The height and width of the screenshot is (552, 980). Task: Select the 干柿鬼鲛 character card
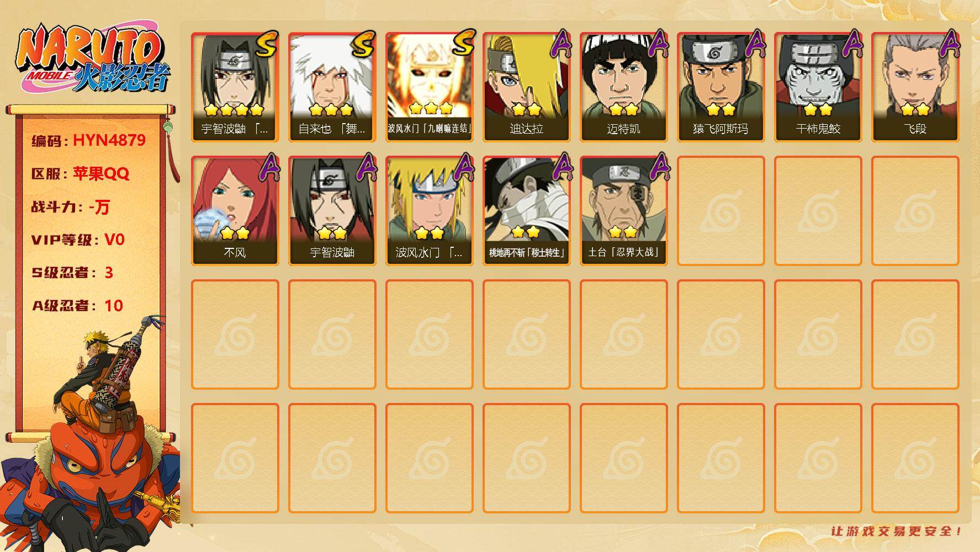coord(818,87)
